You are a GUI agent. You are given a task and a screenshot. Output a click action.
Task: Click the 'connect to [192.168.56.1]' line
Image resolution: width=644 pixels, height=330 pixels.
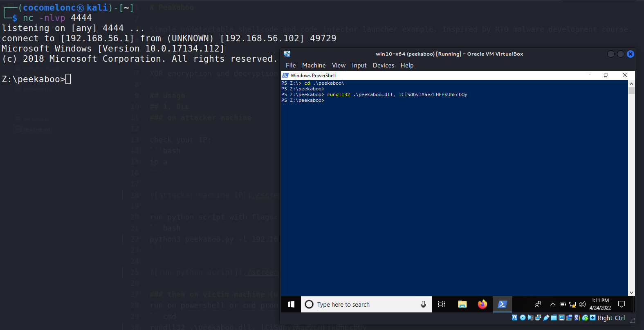169,38
